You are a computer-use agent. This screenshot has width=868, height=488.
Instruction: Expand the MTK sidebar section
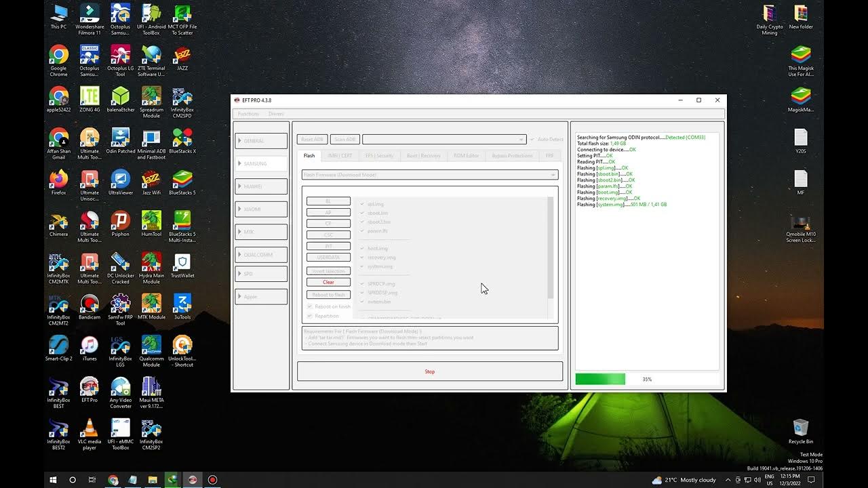click(x=261, y=232)
